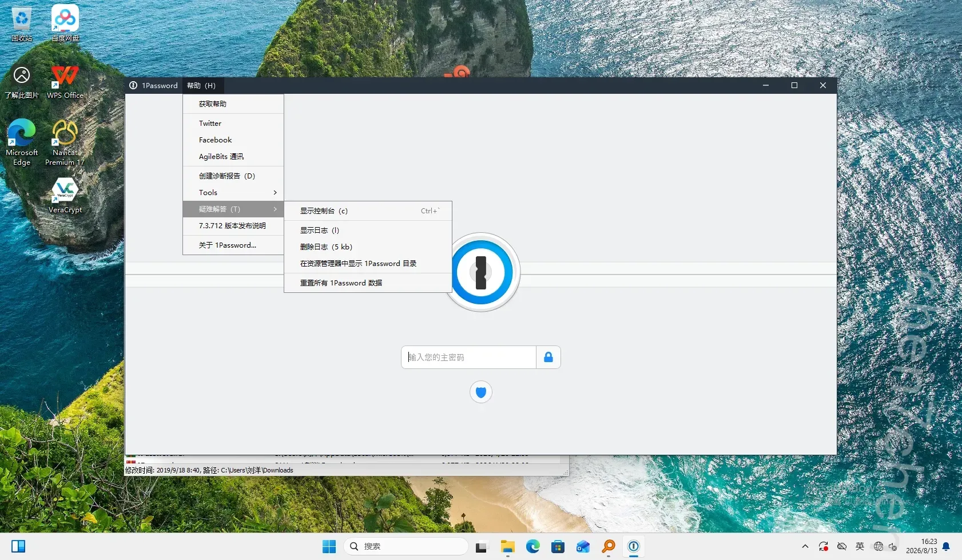Choose 创建诊断报告 (D) menu entry

[233, 176]
